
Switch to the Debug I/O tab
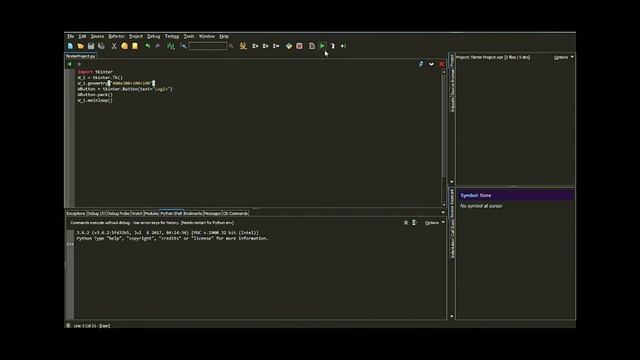[96, 213]
